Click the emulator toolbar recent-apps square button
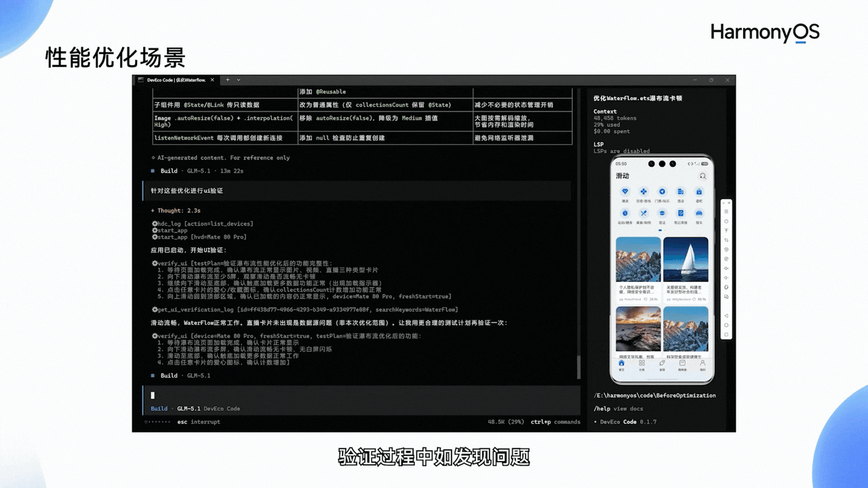Viewport: 868px width, 488px height. click(x=726, y=334)
